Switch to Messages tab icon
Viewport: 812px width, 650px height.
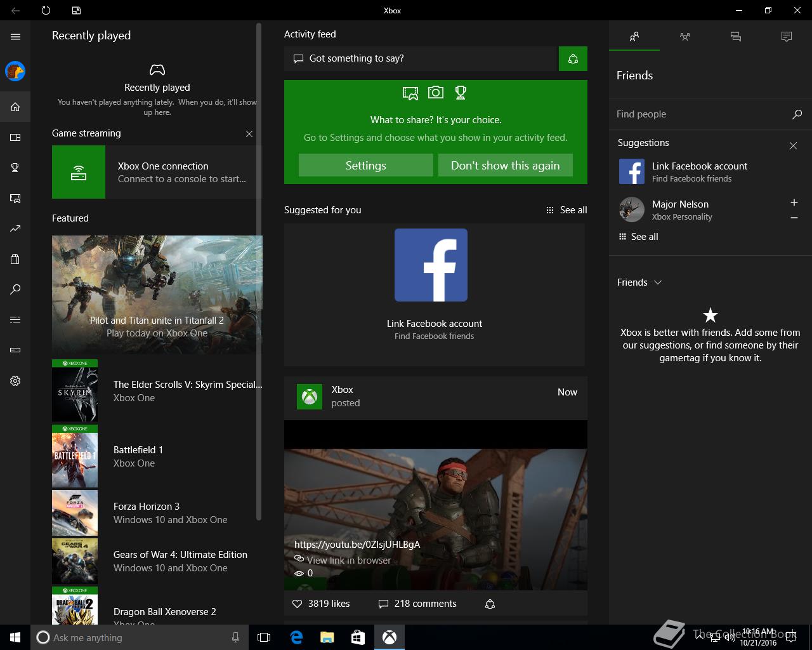pyautogui.click(x=736, y=37)
